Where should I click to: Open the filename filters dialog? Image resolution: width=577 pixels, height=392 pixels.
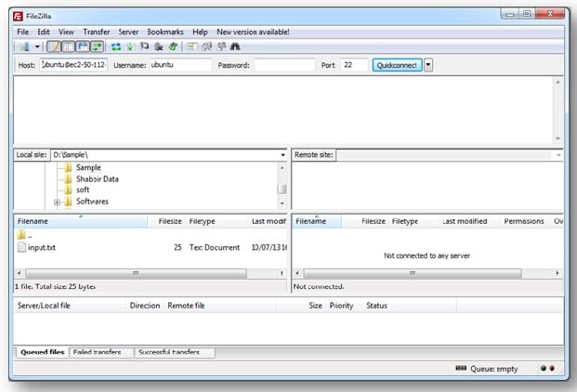click(191, 46)
